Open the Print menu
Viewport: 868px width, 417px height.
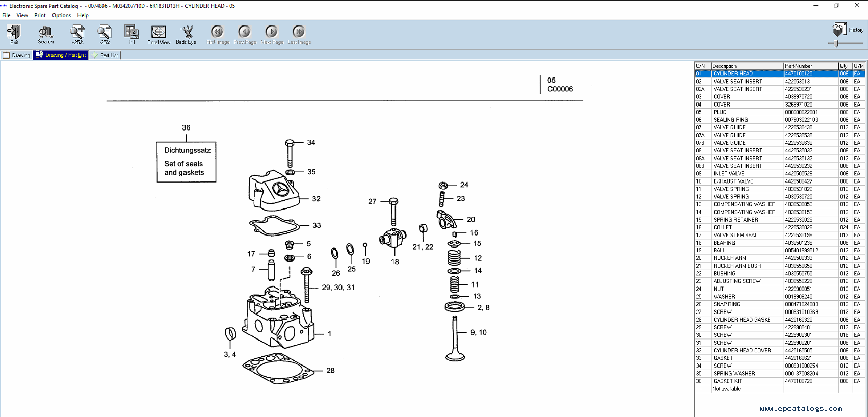click(40, 15)
